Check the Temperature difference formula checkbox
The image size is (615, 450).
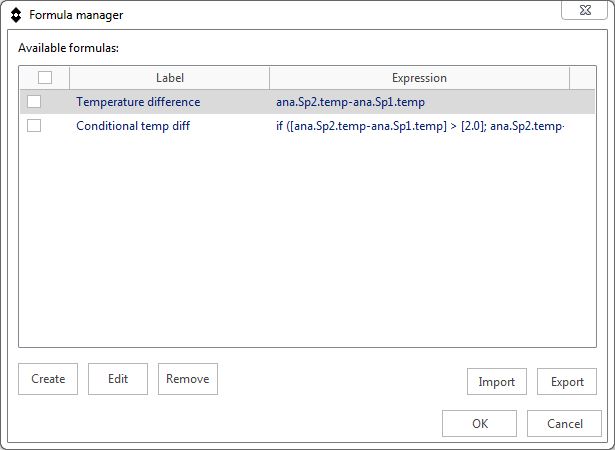pyautogui.click(x=34, y=102)
